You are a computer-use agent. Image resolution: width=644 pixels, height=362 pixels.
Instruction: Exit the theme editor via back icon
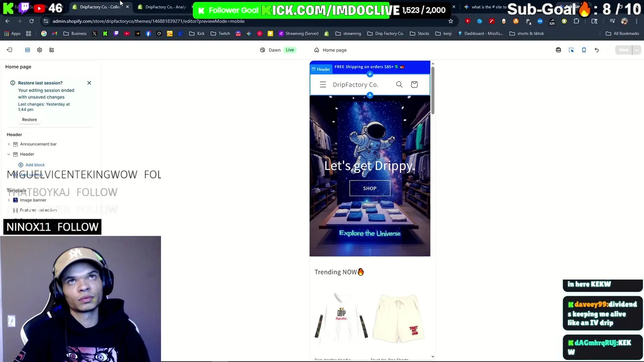point(9,50)
